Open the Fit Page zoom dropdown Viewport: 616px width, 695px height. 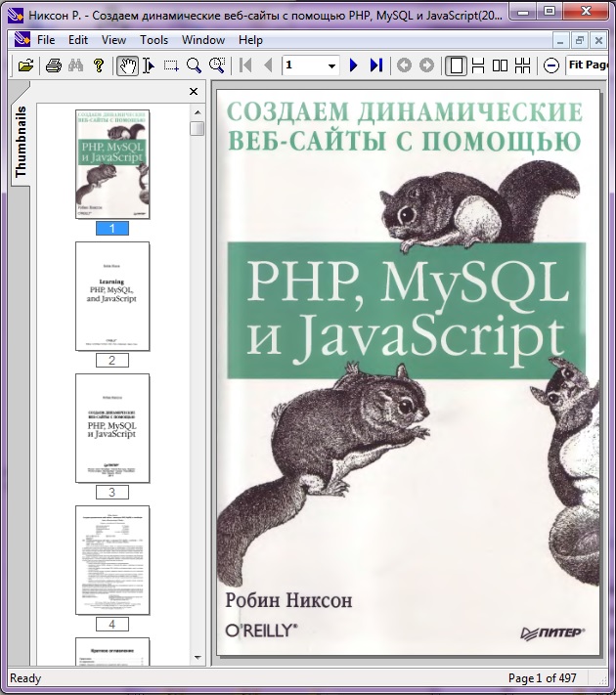click(588, 65)
